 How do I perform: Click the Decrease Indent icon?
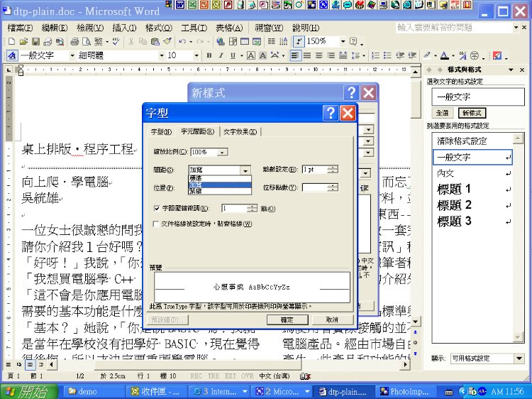click(400, 55)
